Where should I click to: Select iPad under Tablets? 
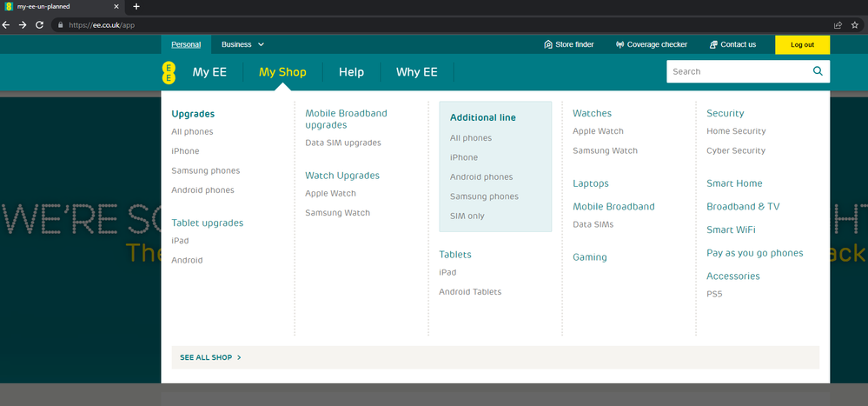447,272
